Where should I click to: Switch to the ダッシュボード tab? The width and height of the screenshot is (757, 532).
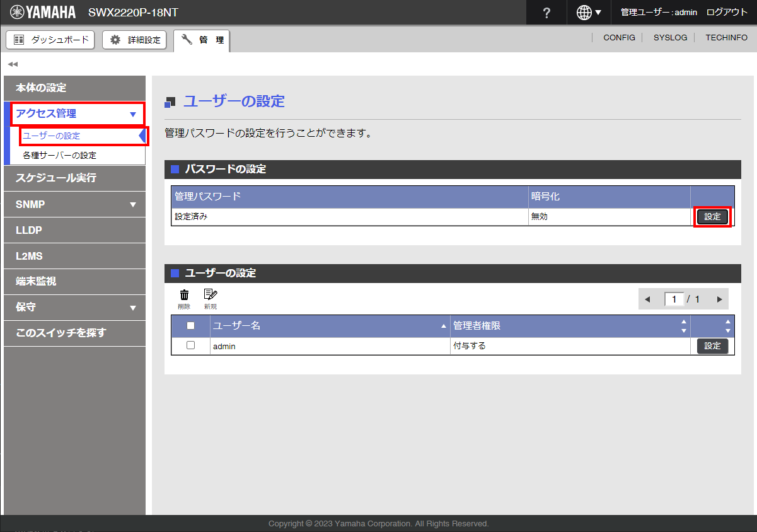[50, 40]
